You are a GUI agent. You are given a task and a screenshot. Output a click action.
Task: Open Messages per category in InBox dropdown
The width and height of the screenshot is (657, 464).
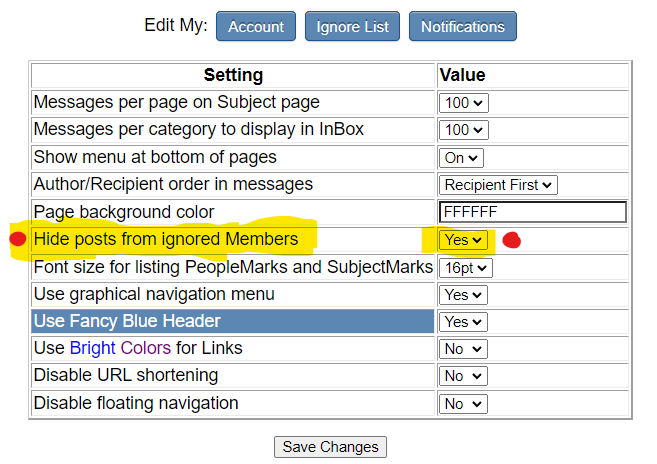tap(464, 130)
